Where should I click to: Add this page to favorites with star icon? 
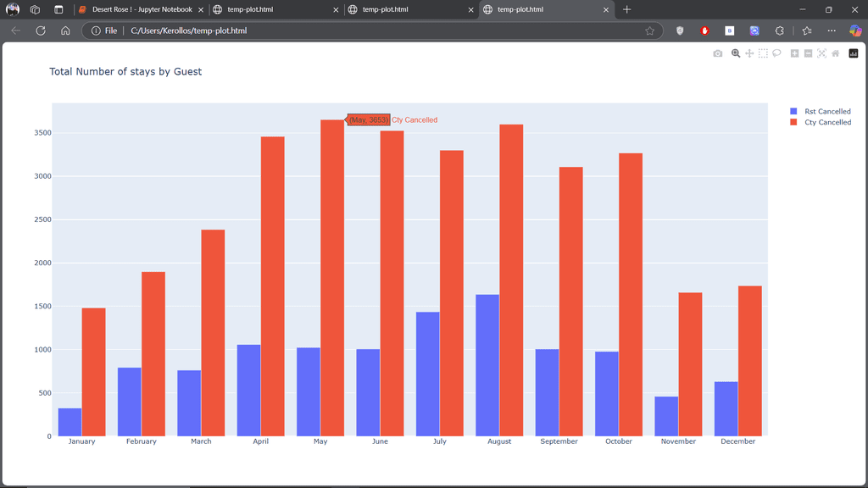[650, 30]
